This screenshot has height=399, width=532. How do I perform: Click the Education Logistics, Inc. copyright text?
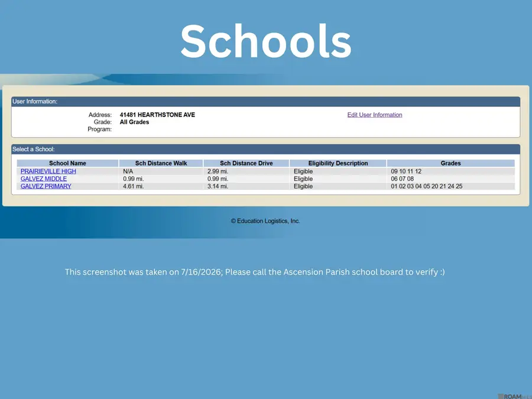265,221
